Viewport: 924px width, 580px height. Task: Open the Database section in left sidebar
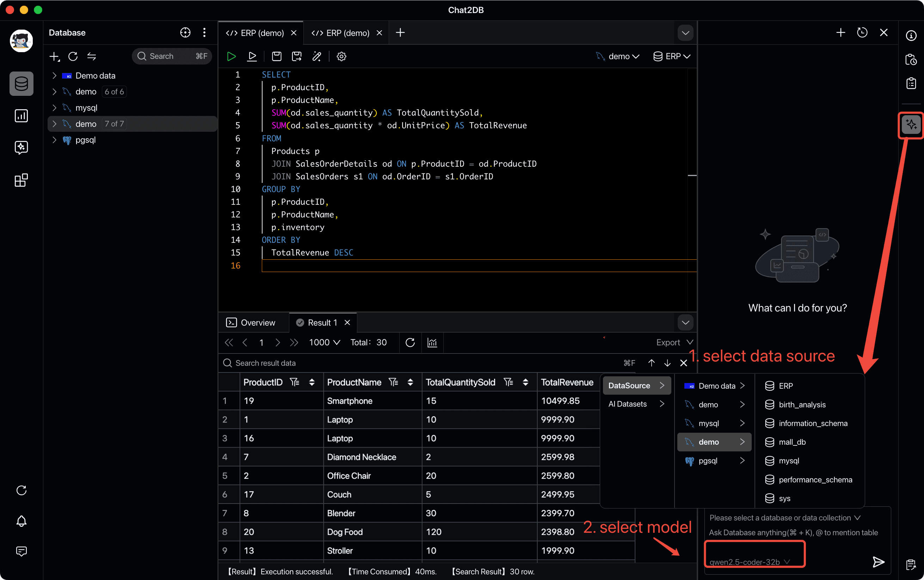tap(21, 84)
